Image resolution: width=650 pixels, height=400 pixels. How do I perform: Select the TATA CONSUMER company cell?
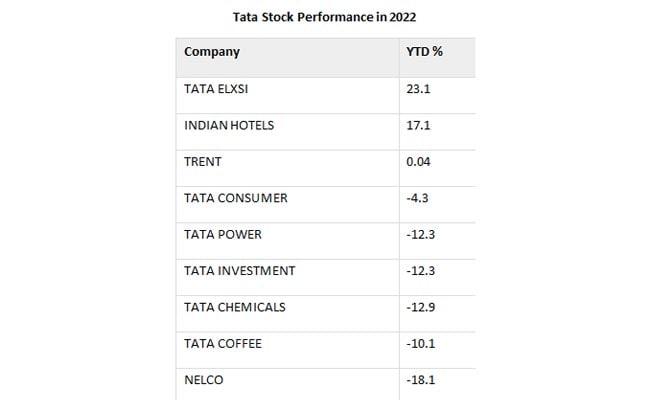[235, 197]
